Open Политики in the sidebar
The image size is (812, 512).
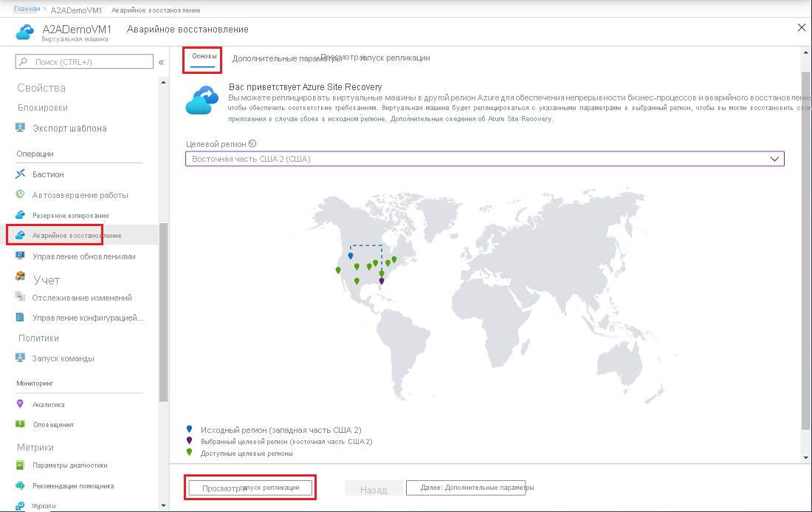click(x=39, y=338)
